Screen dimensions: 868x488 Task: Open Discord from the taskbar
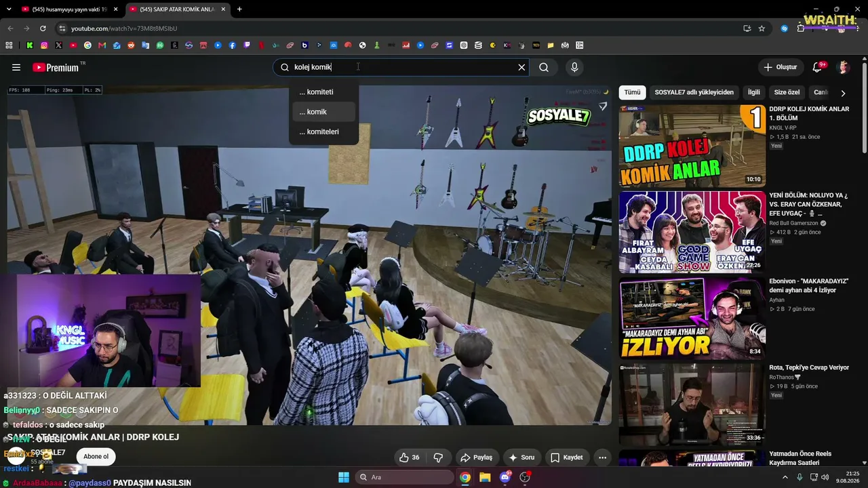tap(505, 477)
